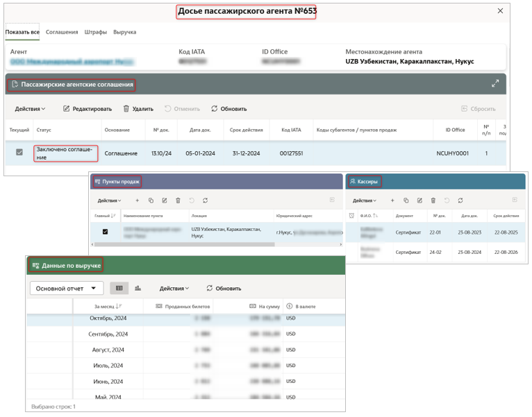Open Действия dropdown in Кассиры panel
Viewport: 532px width, 417px height.
click(364, 201)
